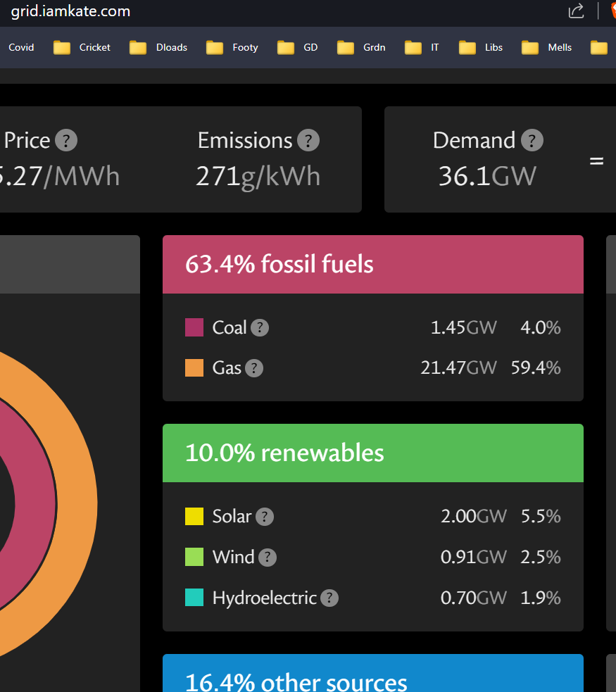Expand the Dloads bookmark folder
The image size is (616, 692).
(159, 47)
